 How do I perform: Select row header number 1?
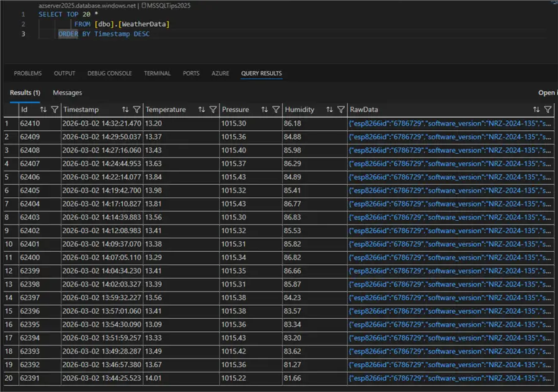tap(11, 123)
